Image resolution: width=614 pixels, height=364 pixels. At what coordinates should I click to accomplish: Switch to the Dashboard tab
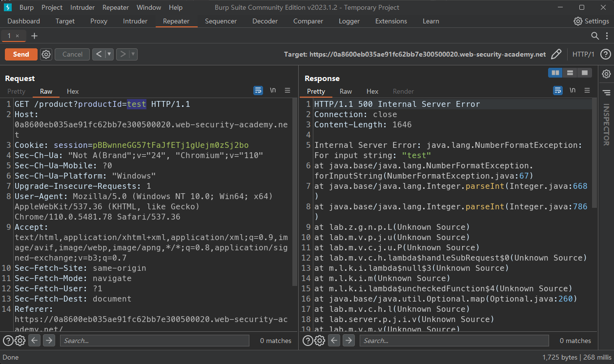24,21
